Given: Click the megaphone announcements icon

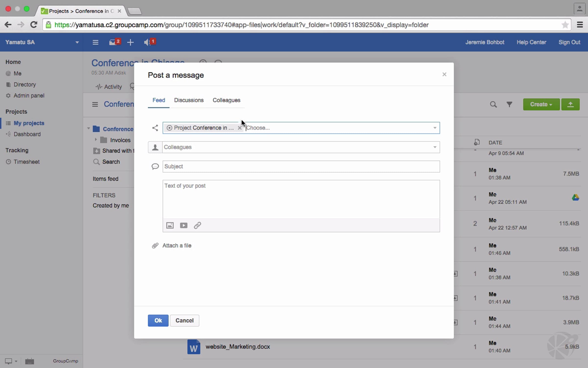Looking at the screenshot, I should [147, 42].
